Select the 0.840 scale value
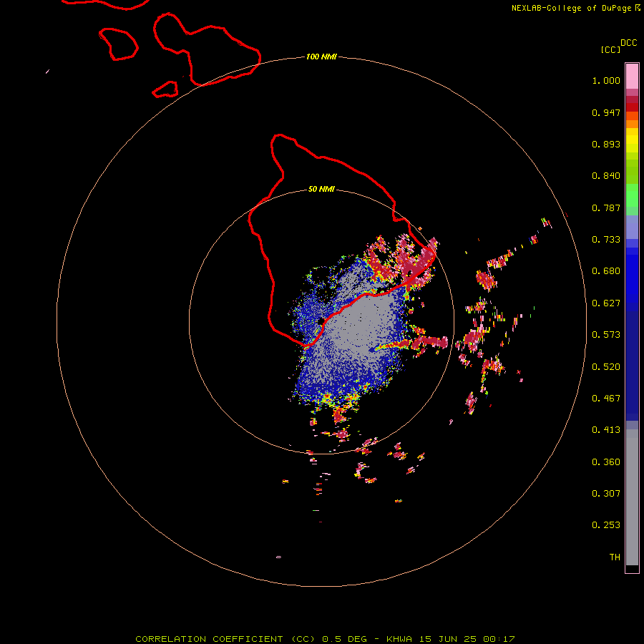The height and width of the screenshot is (644, 644). point(606,176)
